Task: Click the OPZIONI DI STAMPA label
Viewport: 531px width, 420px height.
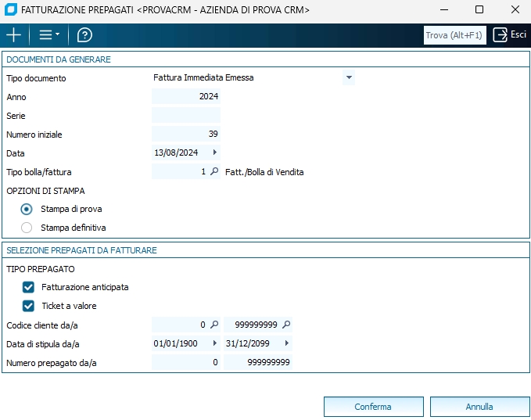Action: point(45,191)
